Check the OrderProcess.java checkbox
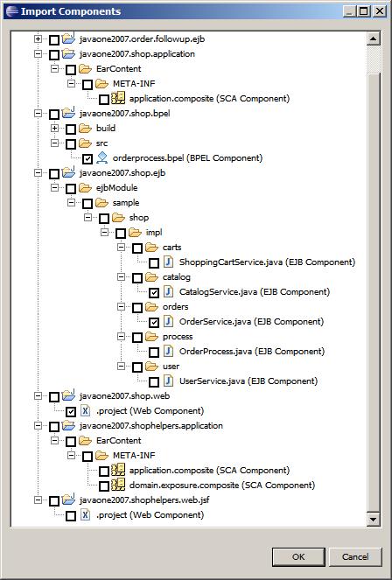 [154, 353]
